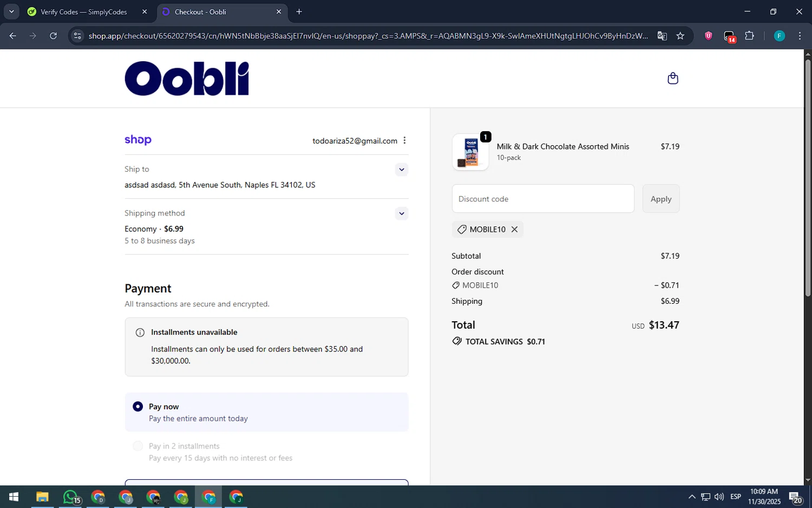This screenshot has width=812, height=508.
Task: Open the taskbar clock showing 10:09 AM
Action: click(764, 497)
